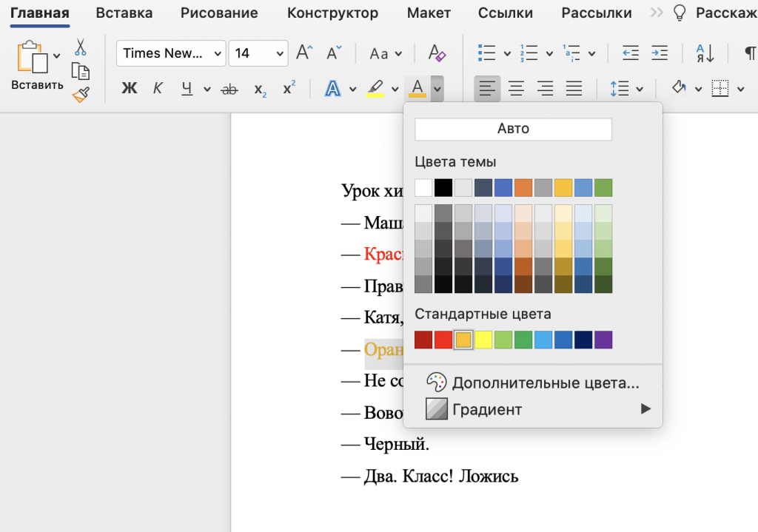Switch to the Вставка tab
This screenshot has height=532, width=758.
(124, 13)
